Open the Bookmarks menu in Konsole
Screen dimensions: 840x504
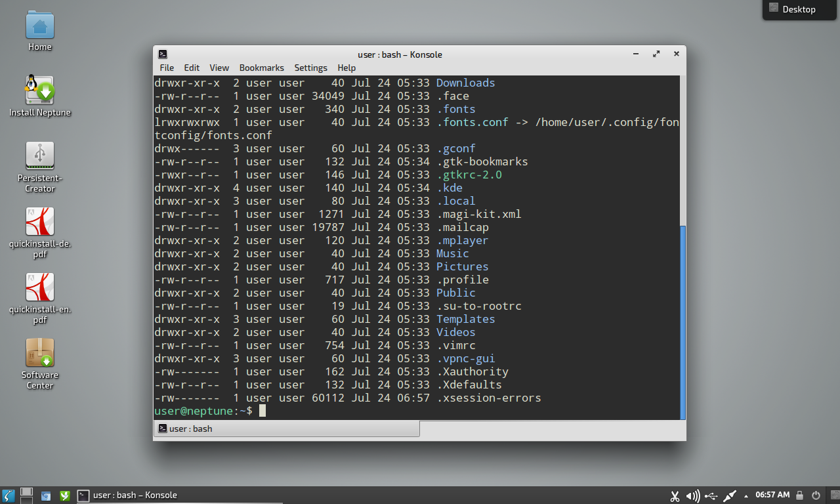[261, 68]
